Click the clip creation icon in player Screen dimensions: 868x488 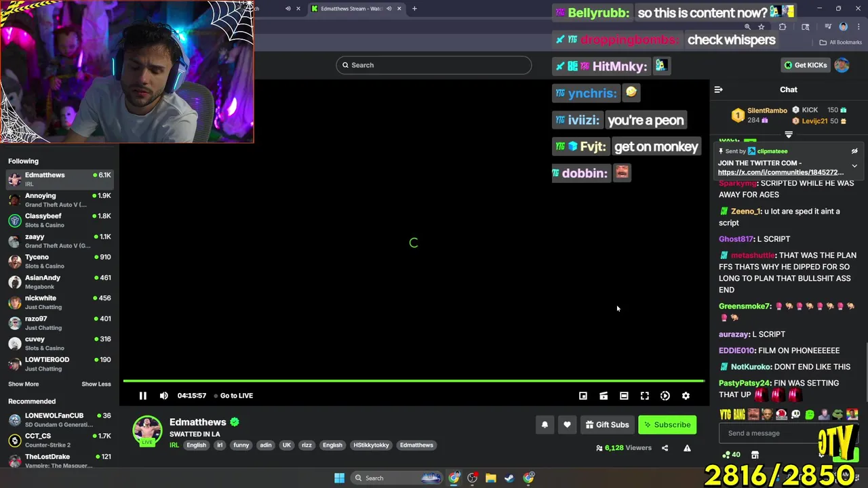[604, 396]
